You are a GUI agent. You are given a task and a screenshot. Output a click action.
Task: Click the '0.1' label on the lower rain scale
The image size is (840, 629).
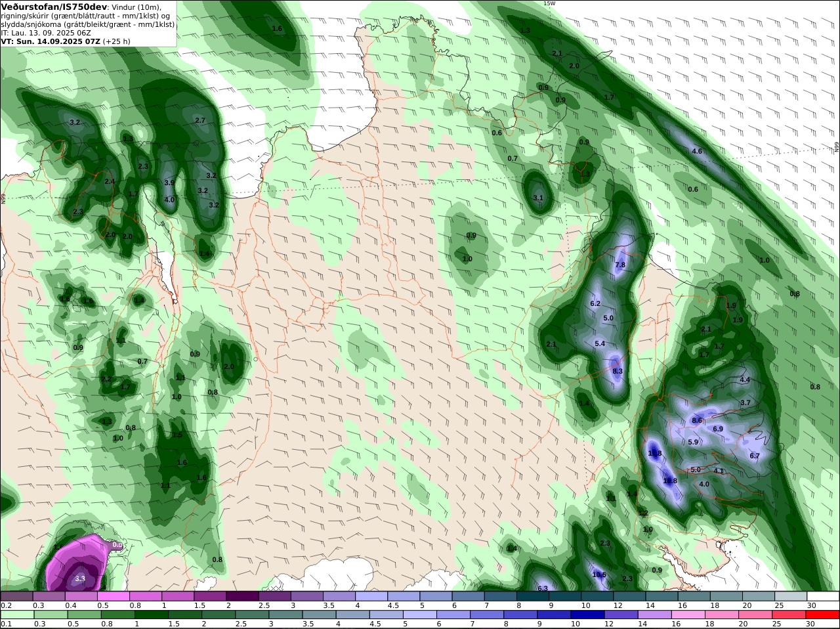5,624
